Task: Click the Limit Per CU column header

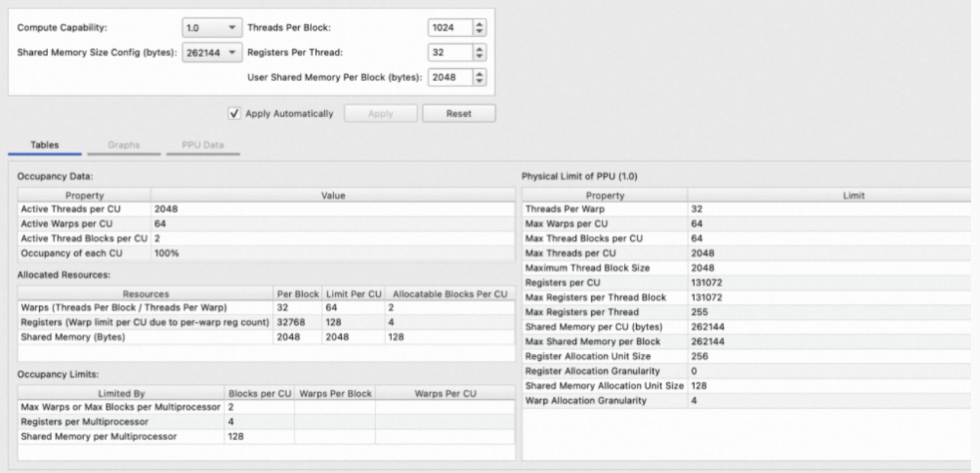Action: pos(353,293)
